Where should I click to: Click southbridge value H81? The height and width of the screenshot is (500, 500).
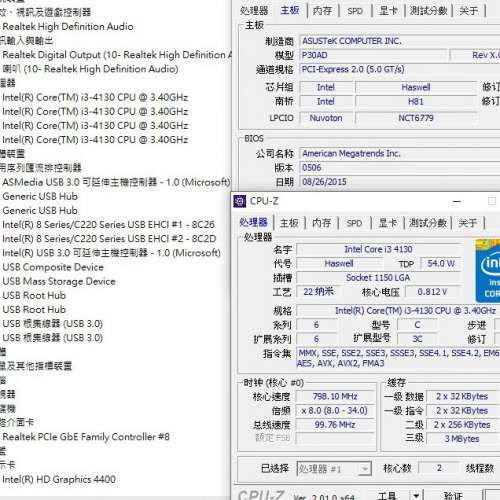tap(416, 101)
